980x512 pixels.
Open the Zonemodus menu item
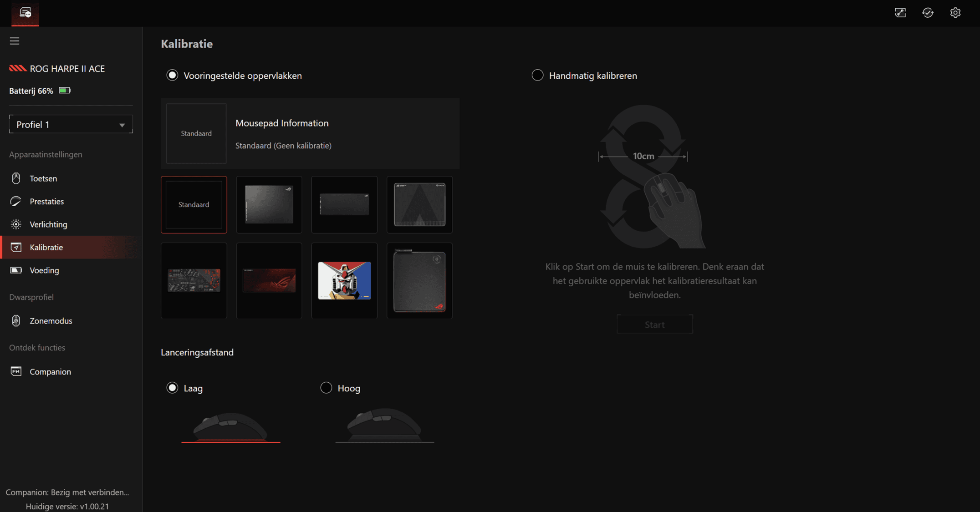click(71, 321)
